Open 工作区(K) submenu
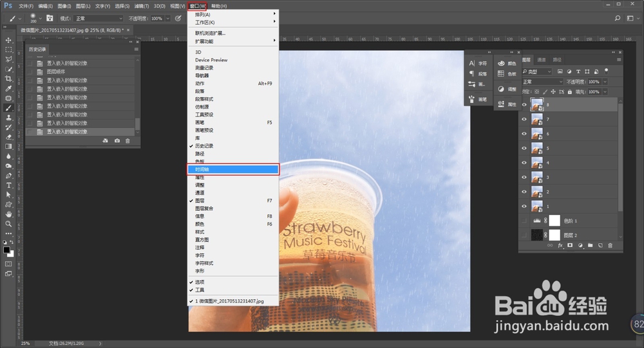 [233, 22]
